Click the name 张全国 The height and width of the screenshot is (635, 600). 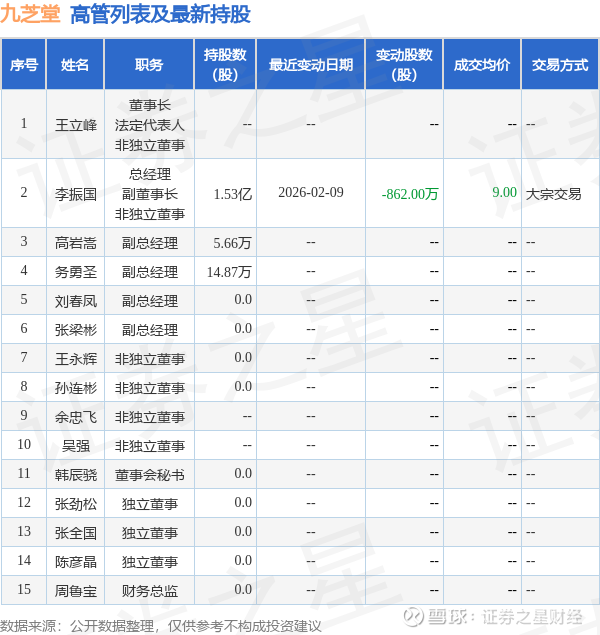tap(76, 533)
